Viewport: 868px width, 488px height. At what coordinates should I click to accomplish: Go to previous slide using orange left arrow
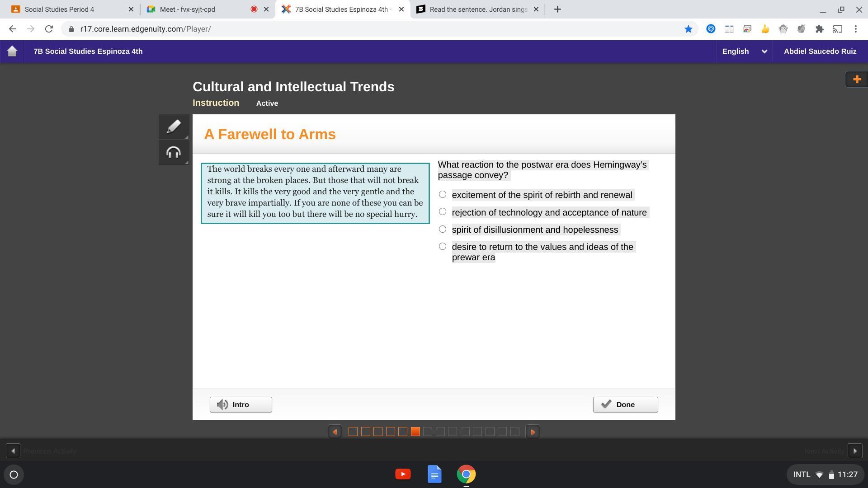click(335, 432)
